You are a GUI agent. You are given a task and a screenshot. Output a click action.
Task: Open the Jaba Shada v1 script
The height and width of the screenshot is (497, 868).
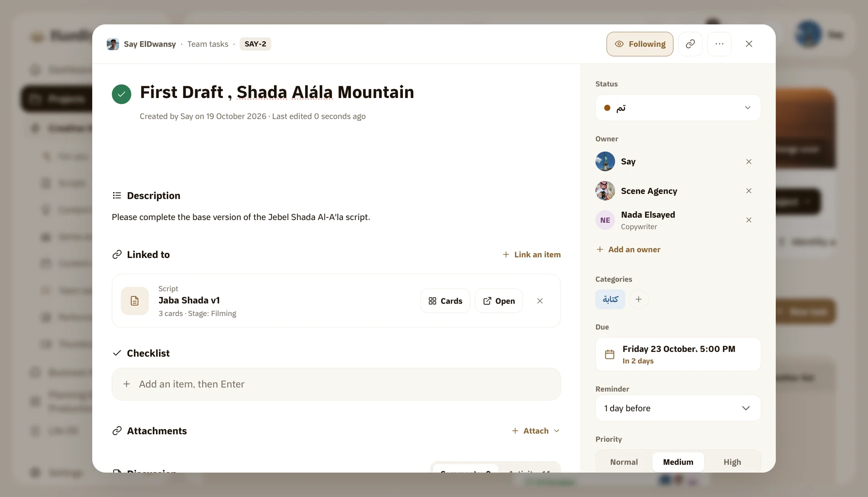499,301
